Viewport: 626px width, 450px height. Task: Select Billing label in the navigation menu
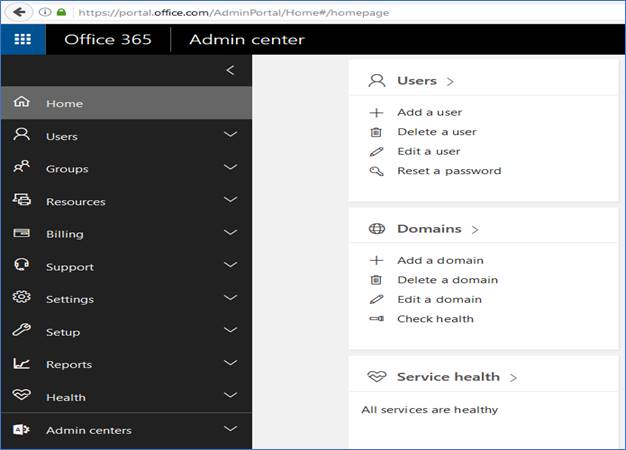[x=65, y=234]
